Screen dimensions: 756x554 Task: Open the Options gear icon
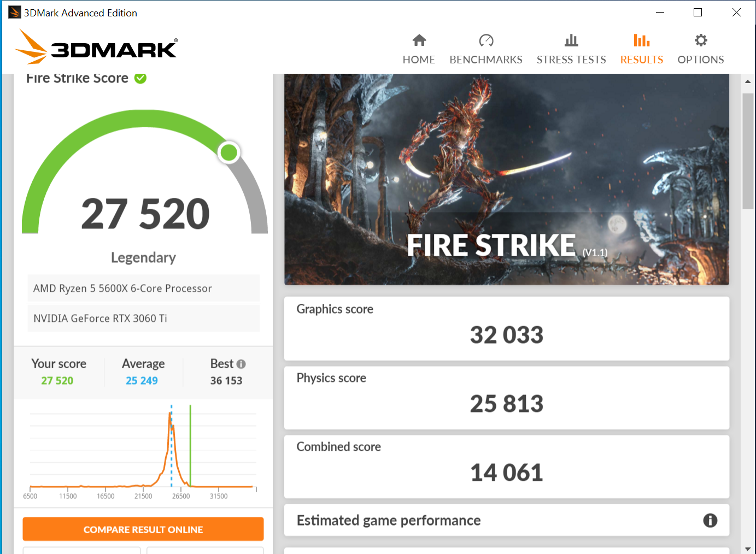point(701,40)
